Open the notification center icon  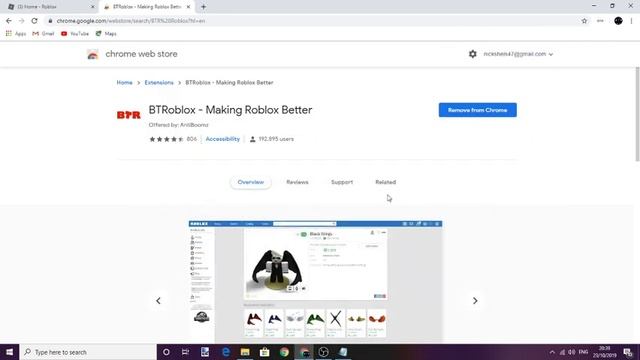[628, 352]
